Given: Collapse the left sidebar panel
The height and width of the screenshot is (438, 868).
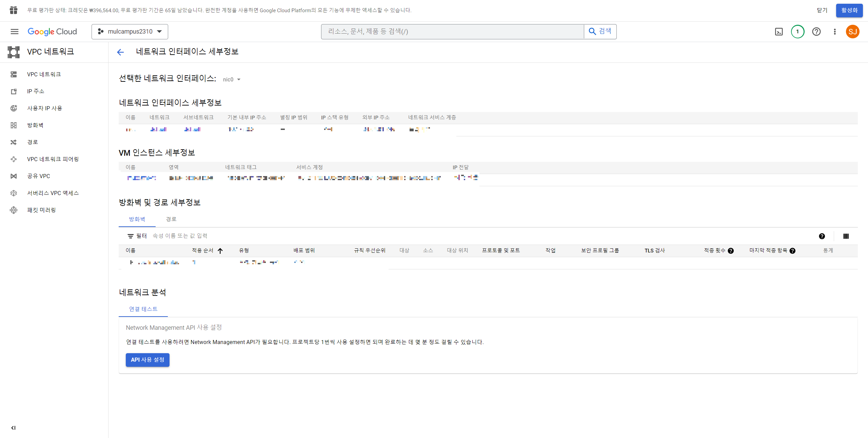Looking at the screenshot, I should click(13, 427).
